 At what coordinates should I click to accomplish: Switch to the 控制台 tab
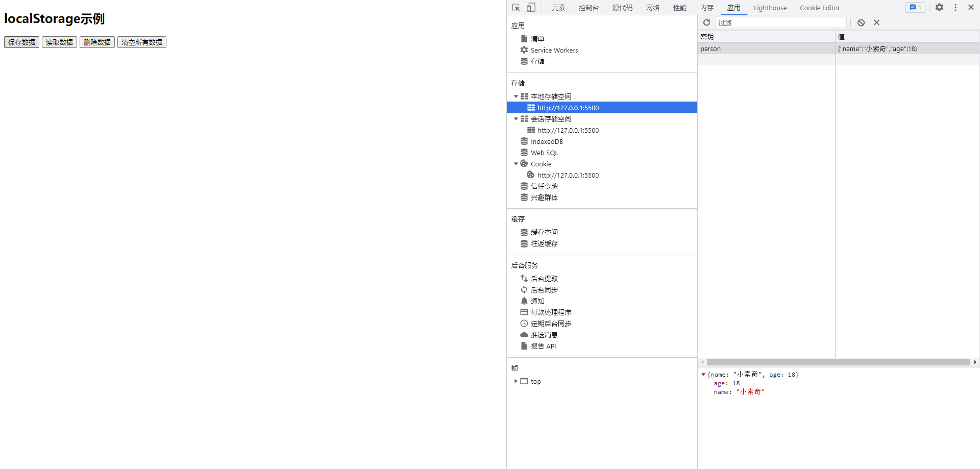click(589, 8)
